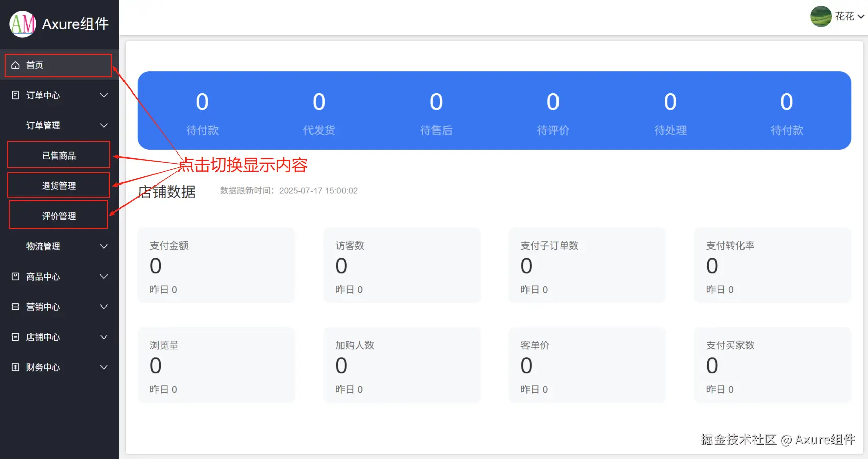Click the 支付买家数 data card
The width and height of the screenshot is (868, 459).
point(772,365)
